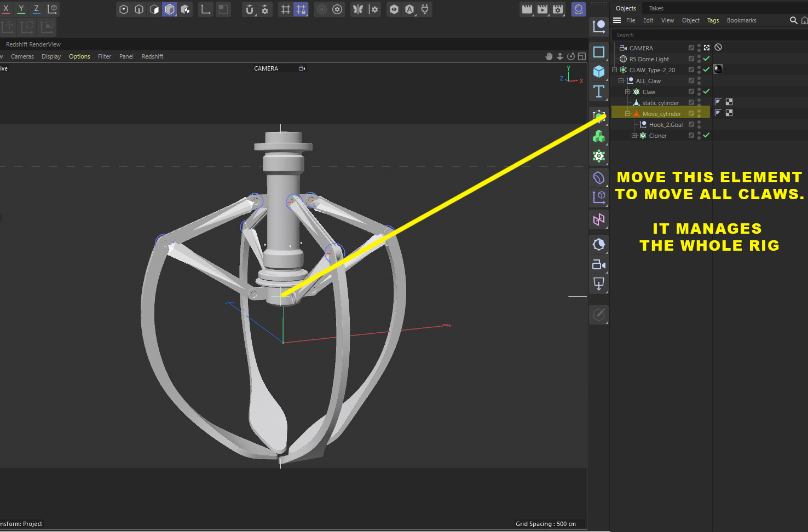Disable the Cloner green checkmark

706,135
